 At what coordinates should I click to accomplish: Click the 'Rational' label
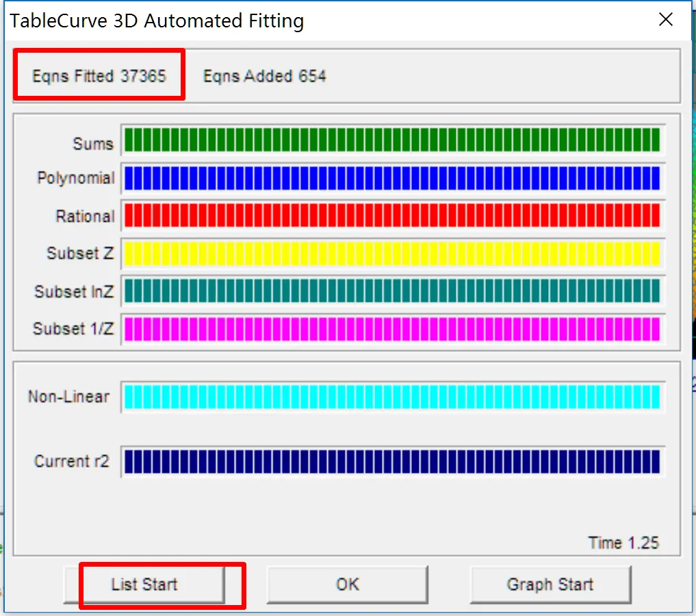coord(86,216)
